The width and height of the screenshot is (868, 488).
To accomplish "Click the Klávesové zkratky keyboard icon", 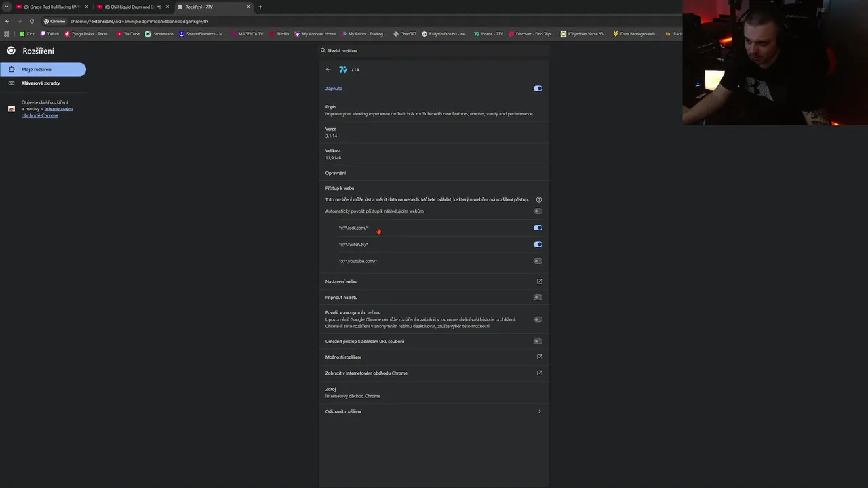I will pyautogui.click(x=12, y=83).
